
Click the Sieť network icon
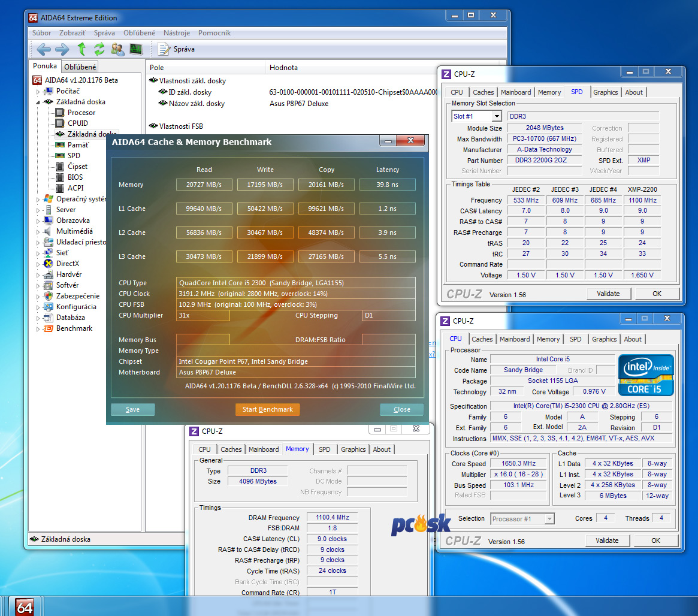point(49,253)
